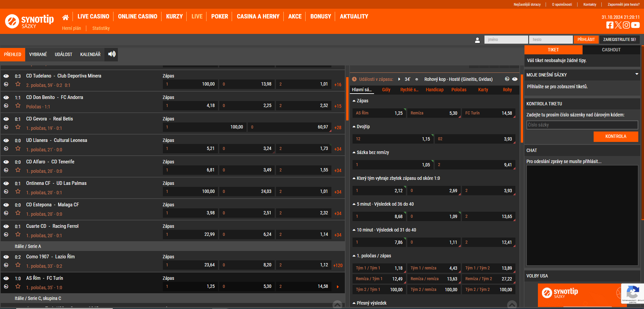Click the user profile icon near login
The image size is (644, 309).
477,40
